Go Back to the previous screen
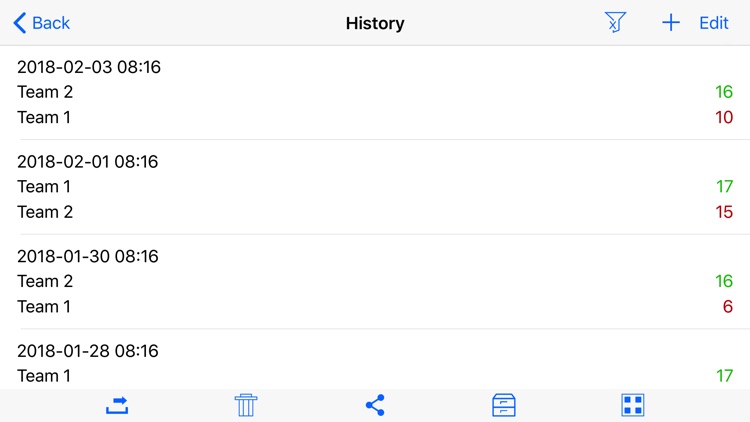750x422 pixels. (x=42, y=23)
